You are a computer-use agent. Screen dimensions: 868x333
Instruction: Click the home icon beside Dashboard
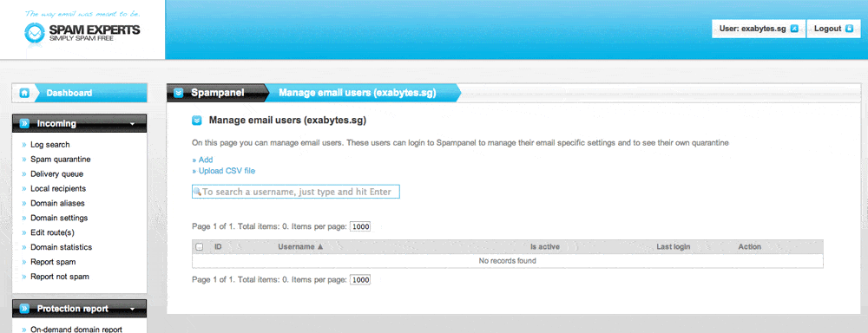(23, 93)
